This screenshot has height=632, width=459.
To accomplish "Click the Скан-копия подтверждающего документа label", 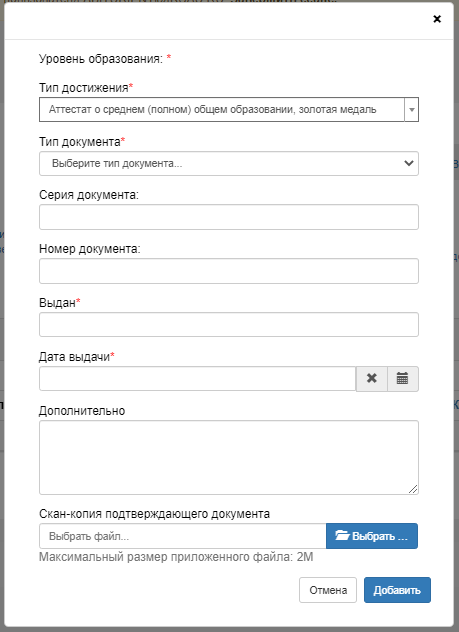I will point(154,514).
